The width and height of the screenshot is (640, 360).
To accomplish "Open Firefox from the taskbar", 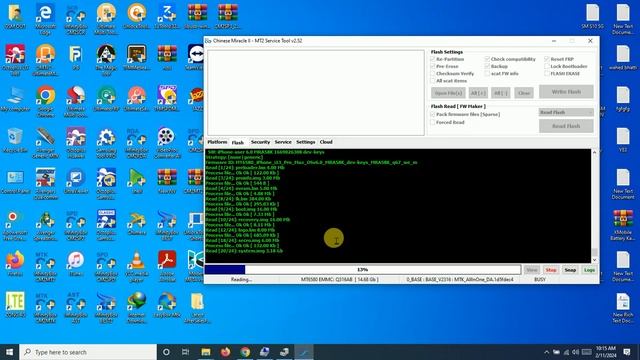I will (x=225, y=352).
